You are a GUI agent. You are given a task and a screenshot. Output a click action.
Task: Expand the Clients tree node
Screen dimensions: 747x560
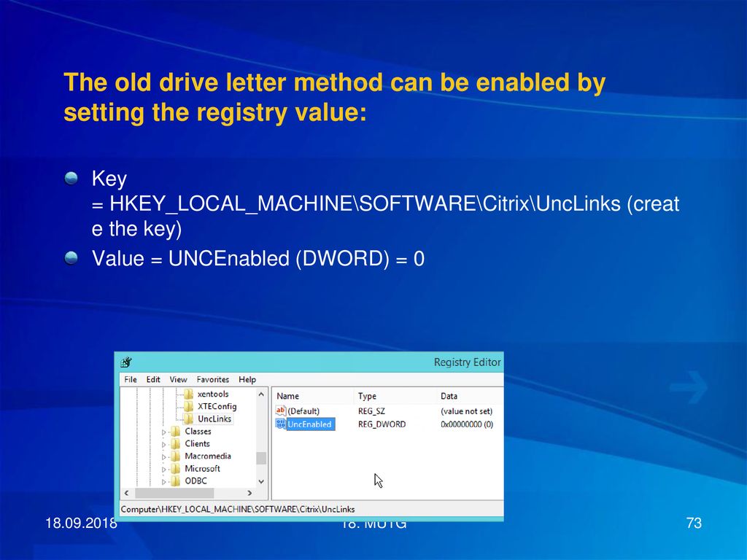(x=164, y=445)
